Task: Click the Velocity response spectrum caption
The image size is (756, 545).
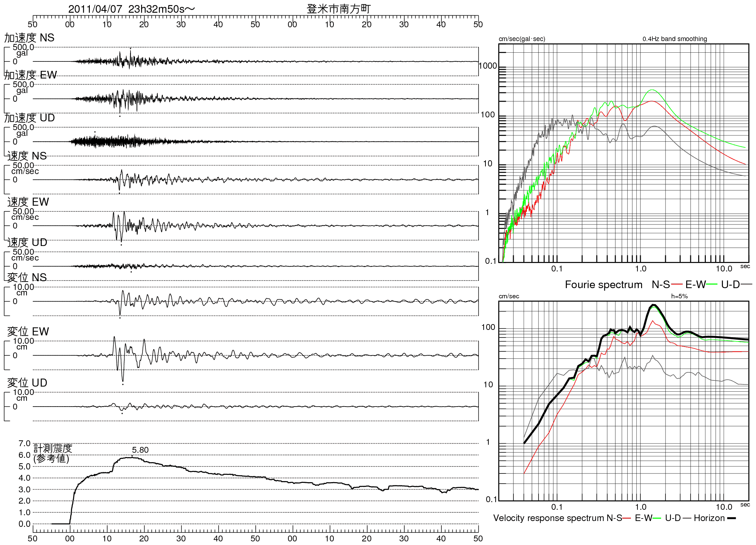Action: coord(548,518)
